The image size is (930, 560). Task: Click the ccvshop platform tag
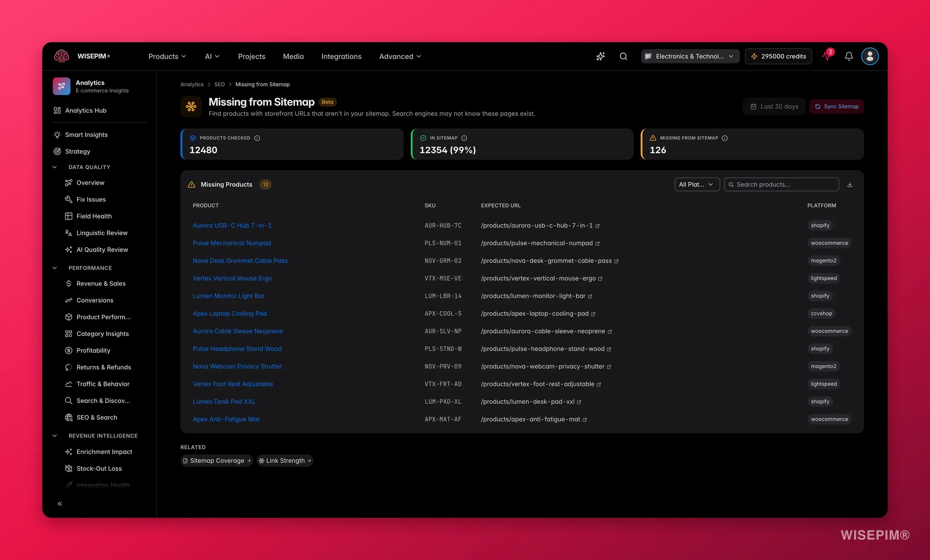821,313
